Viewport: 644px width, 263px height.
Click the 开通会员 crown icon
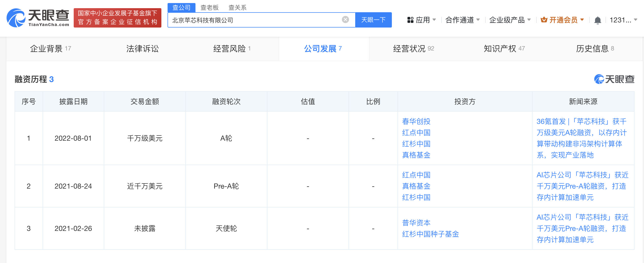[x=544, y=20]
